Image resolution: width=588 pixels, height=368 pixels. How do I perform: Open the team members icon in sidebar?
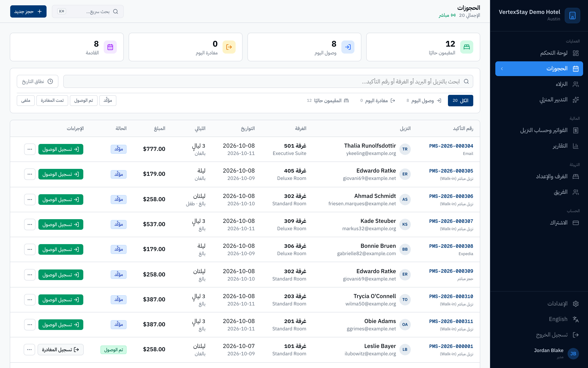tap(576, 192)
